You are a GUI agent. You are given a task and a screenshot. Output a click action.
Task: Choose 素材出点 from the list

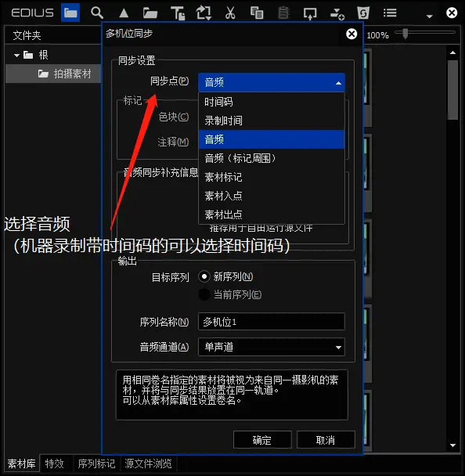coord(272,215)
